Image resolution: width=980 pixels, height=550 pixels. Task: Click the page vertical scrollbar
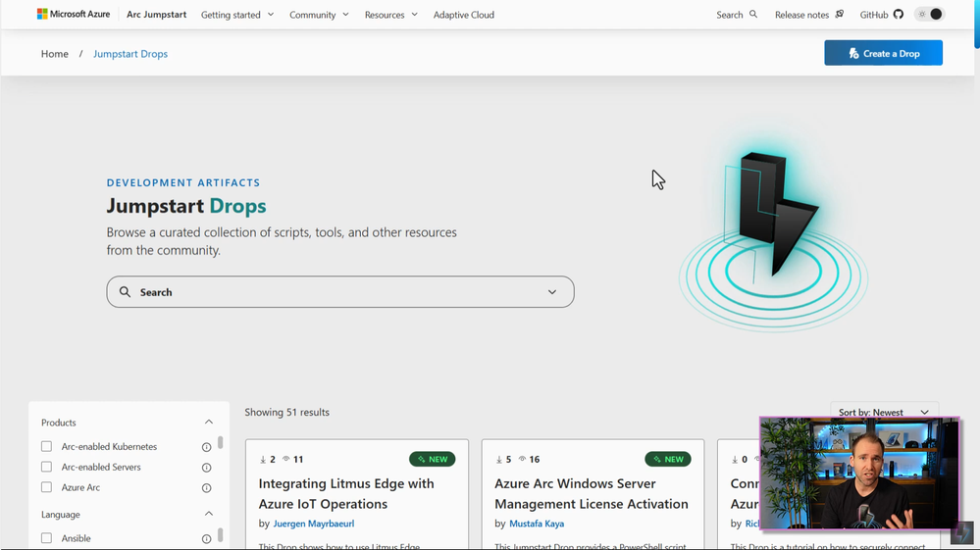[976, 24]
